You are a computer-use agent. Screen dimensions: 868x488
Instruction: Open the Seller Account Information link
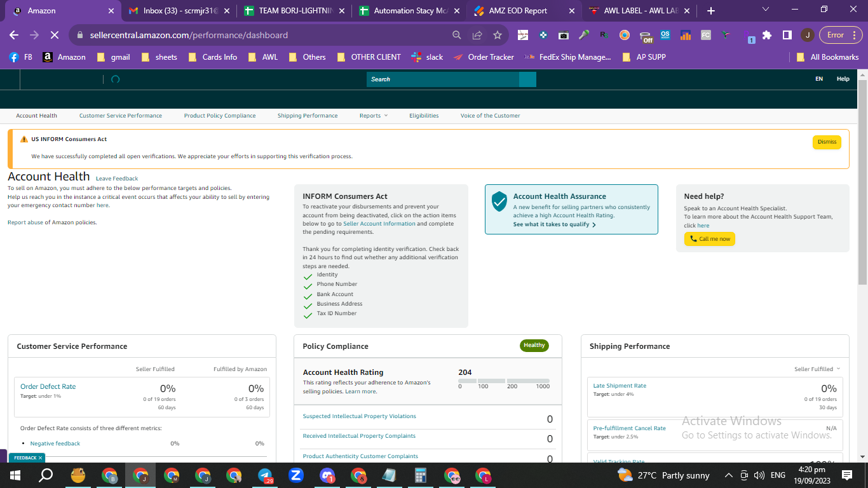(379, 224)
